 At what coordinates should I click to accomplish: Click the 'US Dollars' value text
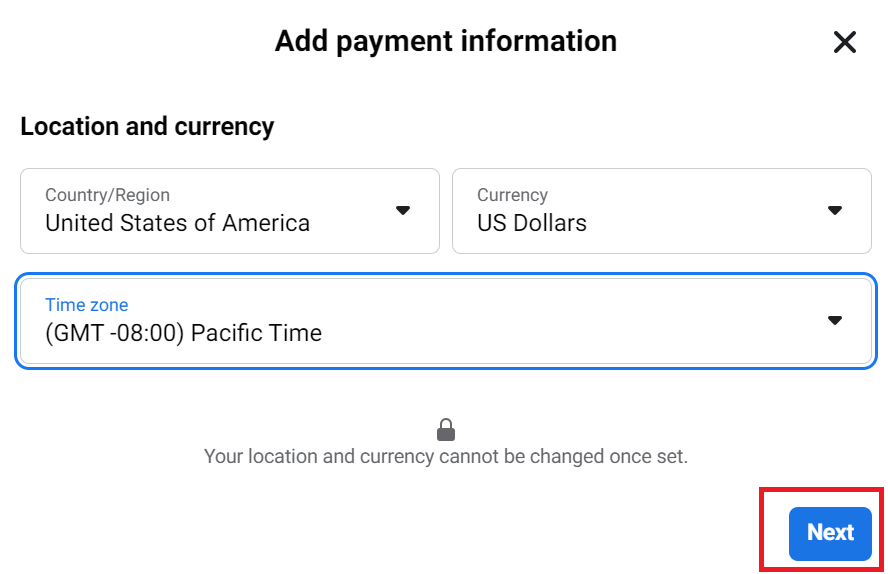pos(532,223)
